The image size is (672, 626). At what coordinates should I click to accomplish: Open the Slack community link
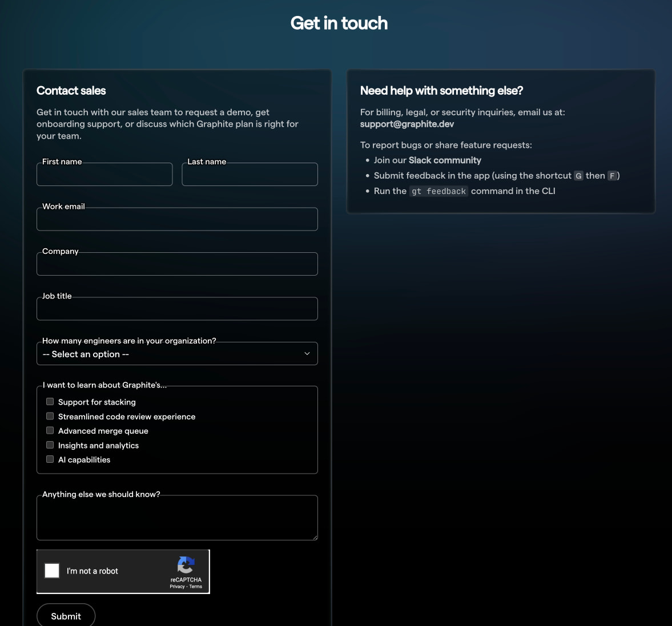(445, 160)
